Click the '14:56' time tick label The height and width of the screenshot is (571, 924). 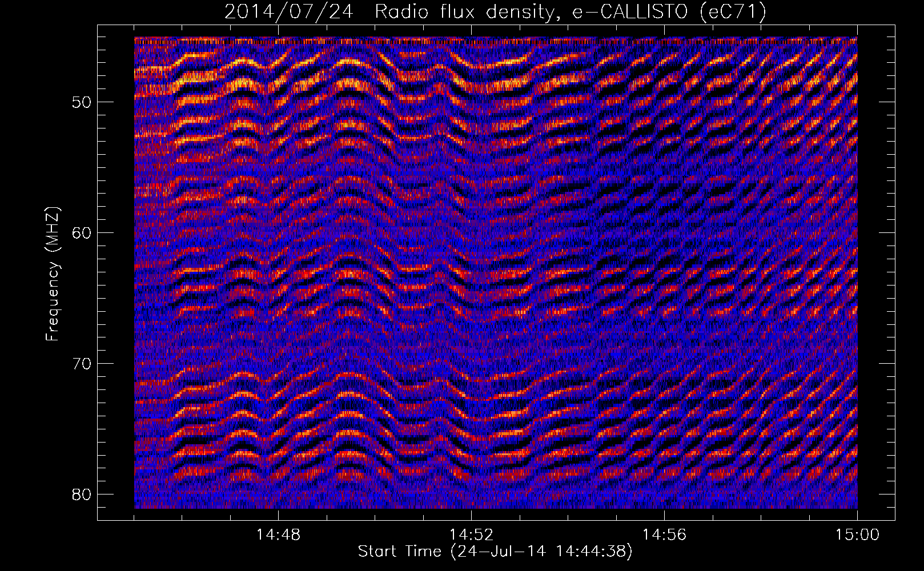[664, 535]
